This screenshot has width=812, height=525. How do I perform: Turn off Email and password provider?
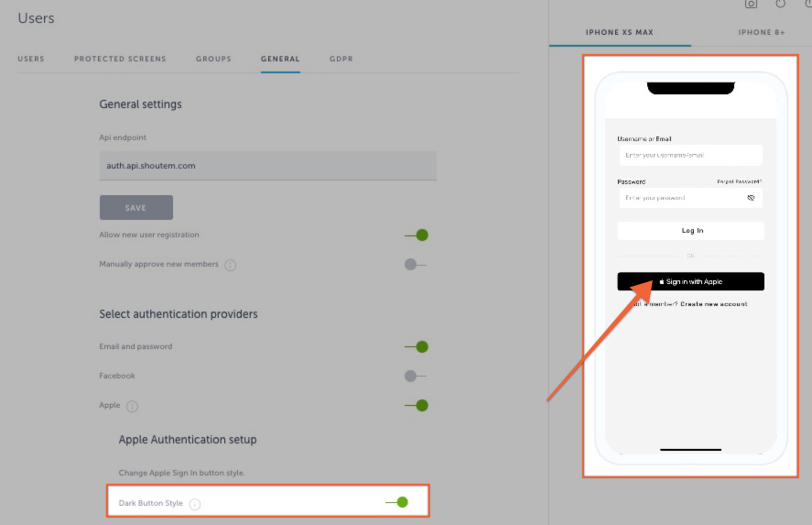coord(417,347)
